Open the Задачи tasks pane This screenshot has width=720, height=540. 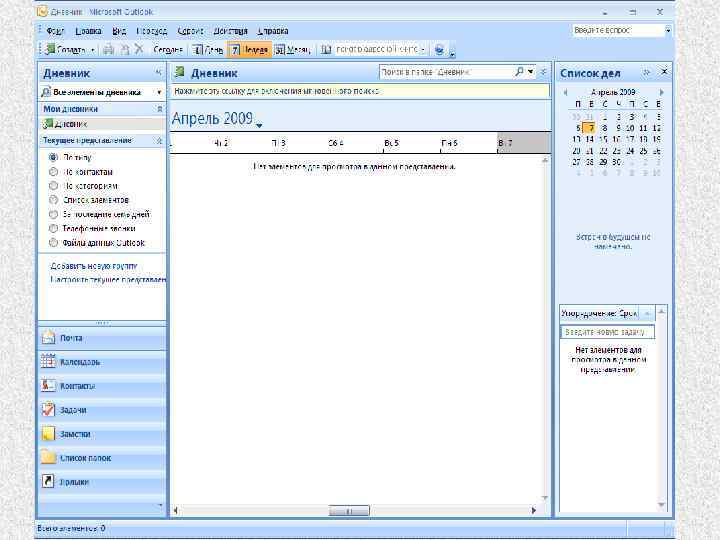(x=102, y=410)
